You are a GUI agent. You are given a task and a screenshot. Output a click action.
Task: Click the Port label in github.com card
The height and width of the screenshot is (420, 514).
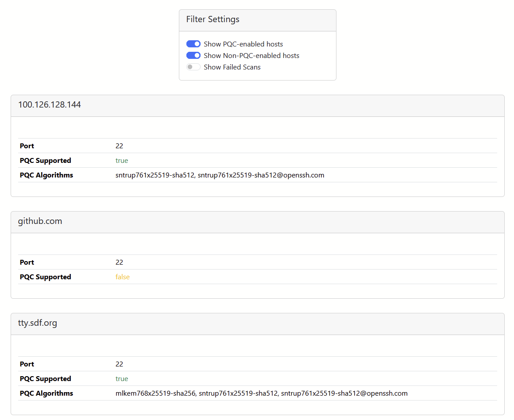pos(27,262)
